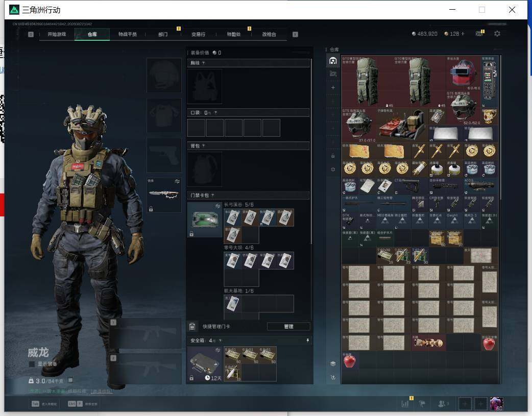This screenshot has width=532, height=416.
Task: Open the 开始游戏 tab
Action: tap(57, 34)
